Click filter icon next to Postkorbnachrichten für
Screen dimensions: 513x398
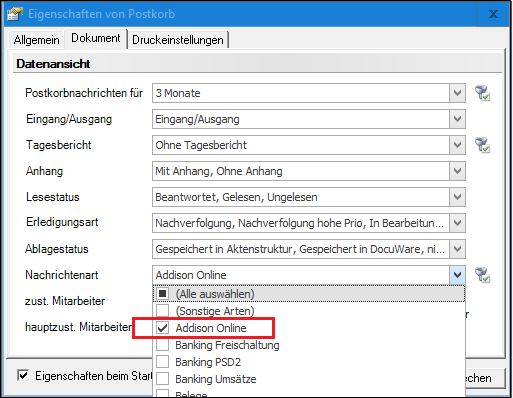pos(482,93)
